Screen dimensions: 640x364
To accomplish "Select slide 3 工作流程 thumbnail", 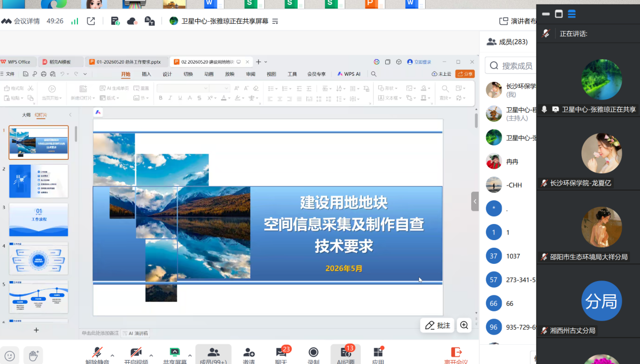I will (38, 219).
